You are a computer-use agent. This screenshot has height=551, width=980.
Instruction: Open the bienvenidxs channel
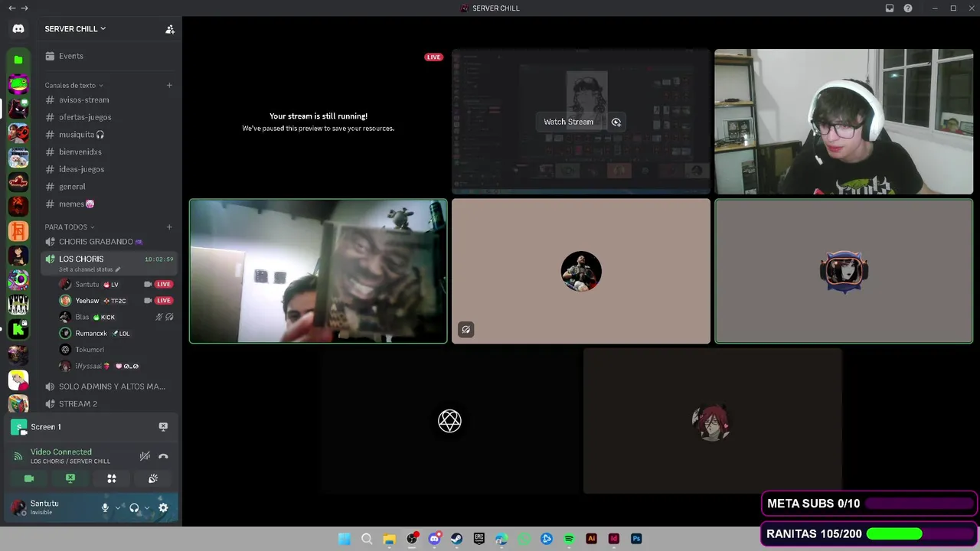(x=109, y=152)
